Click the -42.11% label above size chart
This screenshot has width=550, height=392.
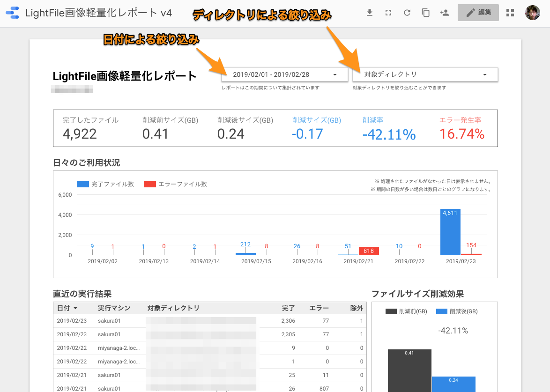tap(453, 331)
